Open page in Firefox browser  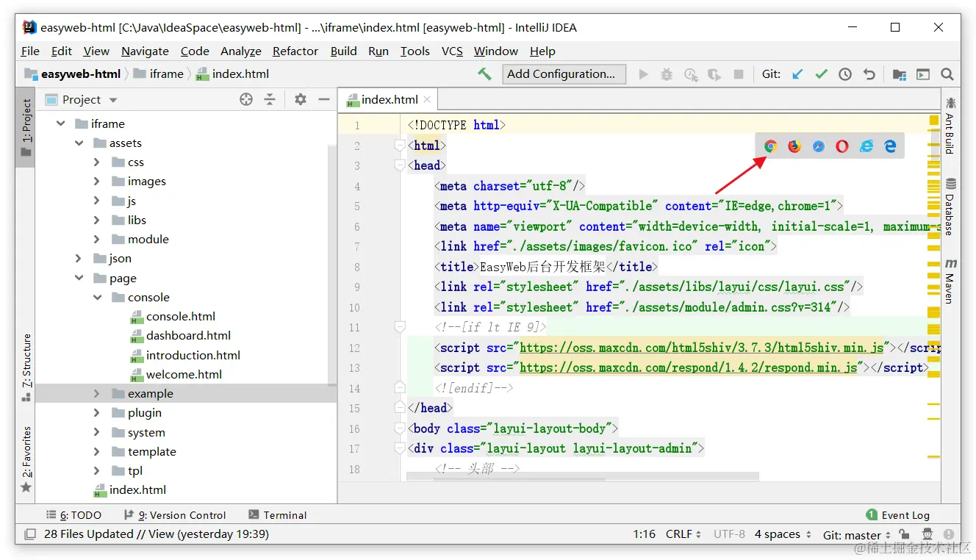point(794,146)
